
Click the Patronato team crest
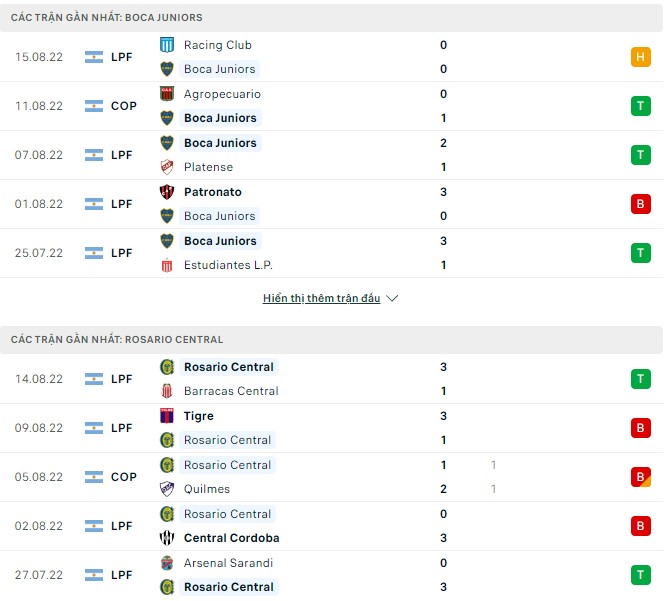167,192
